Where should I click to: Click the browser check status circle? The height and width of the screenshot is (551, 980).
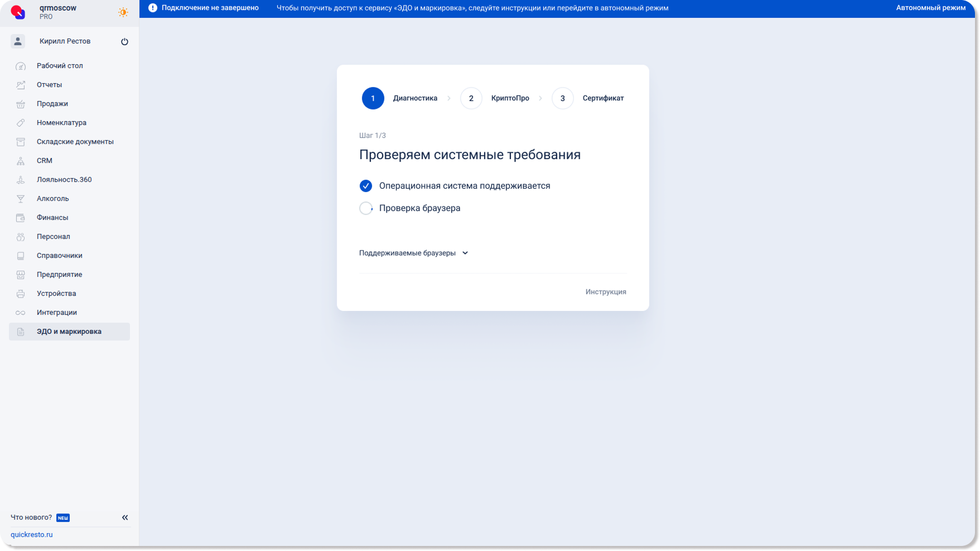pyautogui.click(x=366, y=208)
